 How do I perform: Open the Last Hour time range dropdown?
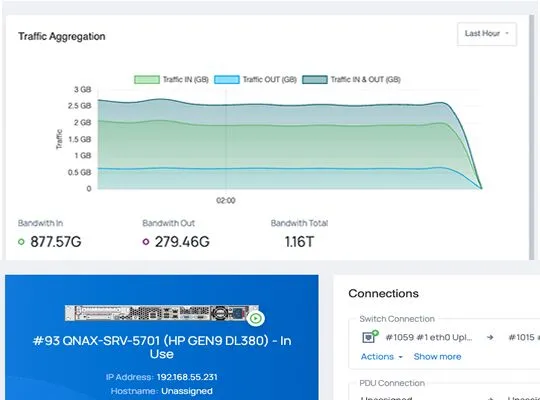[x=487, y=34]
